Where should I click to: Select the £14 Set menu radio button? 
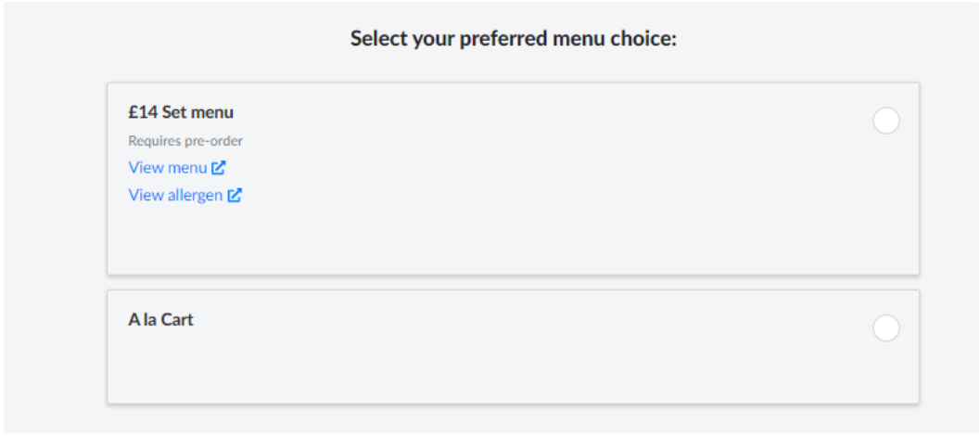pyautogui.click(x=885, y=121)
